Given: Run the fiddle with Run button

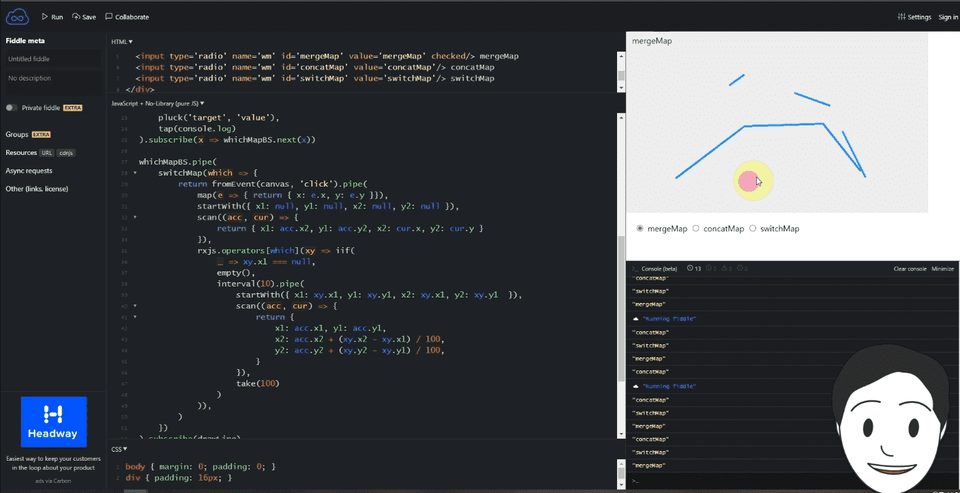Looking at the screenshot, I should tap(52, 17).
